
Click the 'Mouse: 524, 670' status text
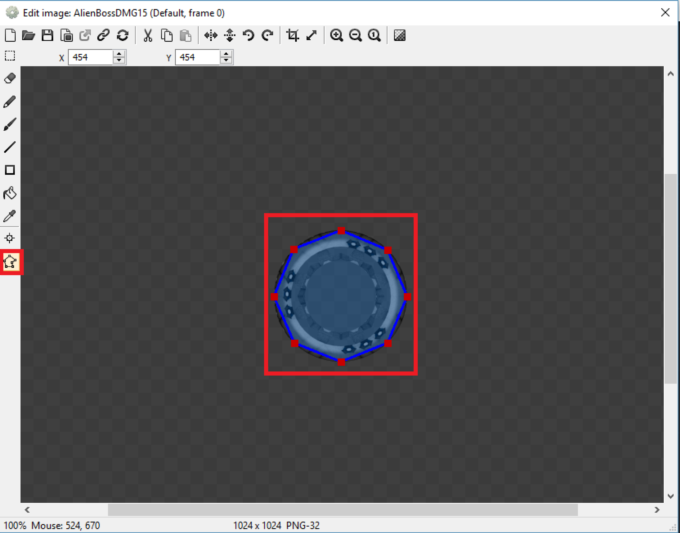pos(65,526)
